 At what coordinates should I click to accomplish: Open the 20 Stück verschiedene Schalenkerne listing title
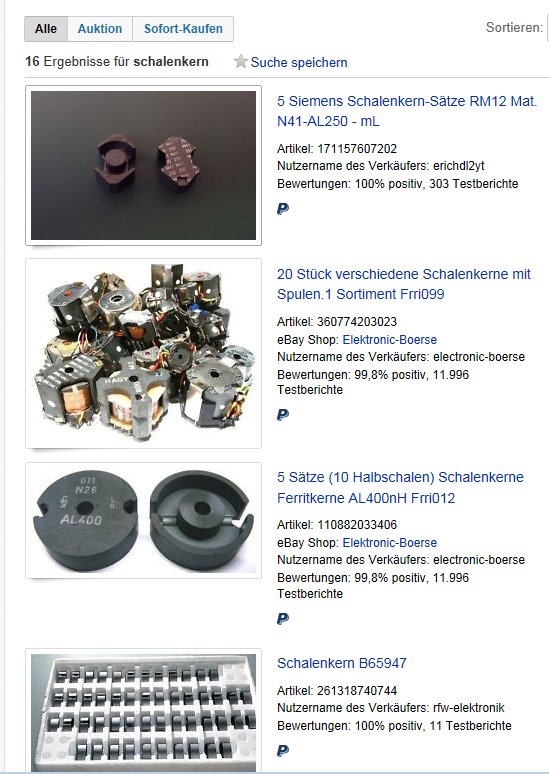(x=403, y=284)
